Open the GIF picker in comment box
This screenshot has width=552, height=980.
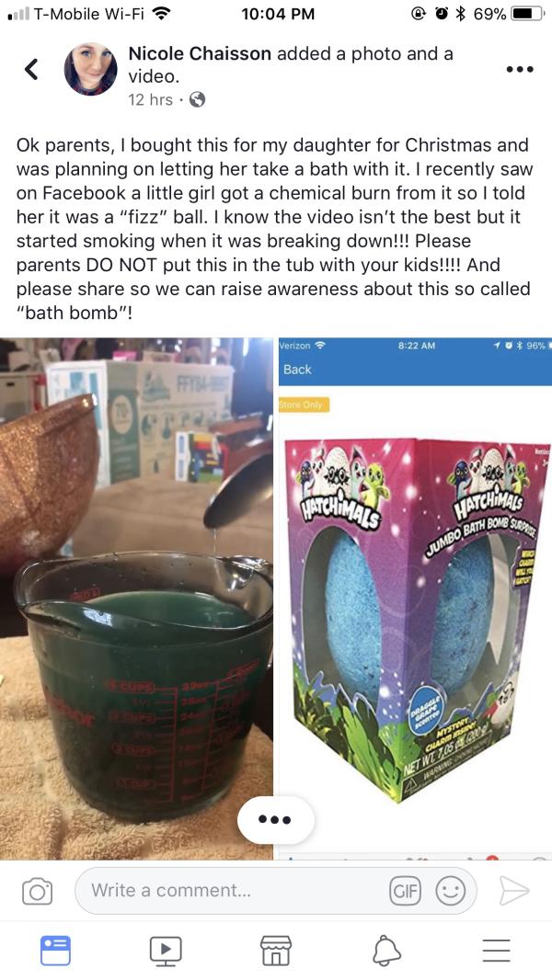(405, 891)
